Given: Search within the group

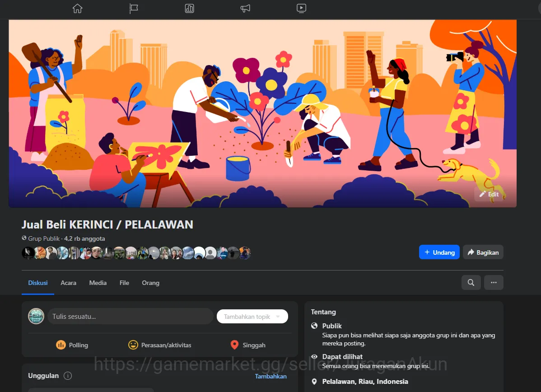Looking at the screenshot, I should click(471, 283).
